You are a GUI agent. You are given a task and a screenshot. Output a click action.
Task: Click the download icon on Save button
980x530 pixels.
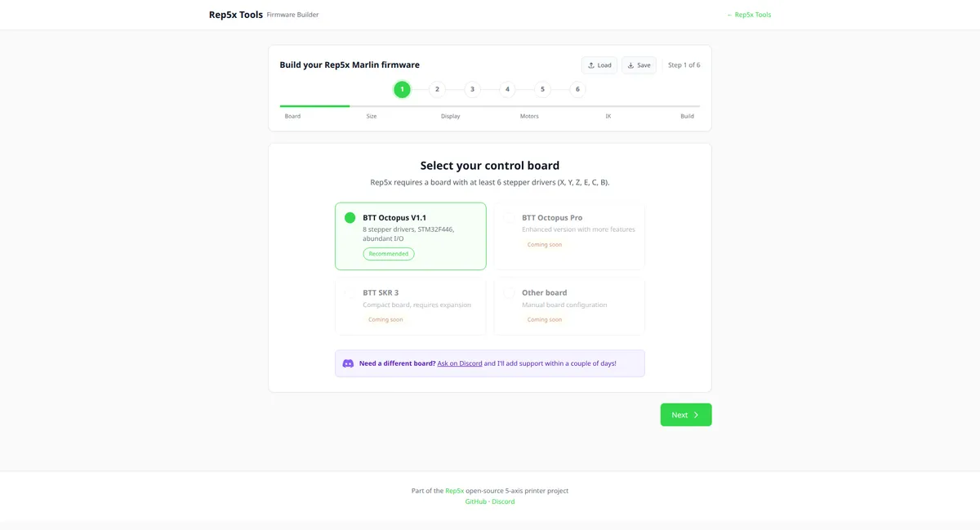click(x=630, y=65)
